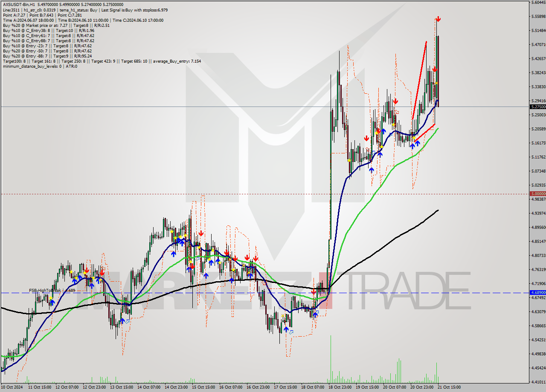Click the 4.49838 price axis label
Screen dimensions: 546x392
tap(538, 354)
